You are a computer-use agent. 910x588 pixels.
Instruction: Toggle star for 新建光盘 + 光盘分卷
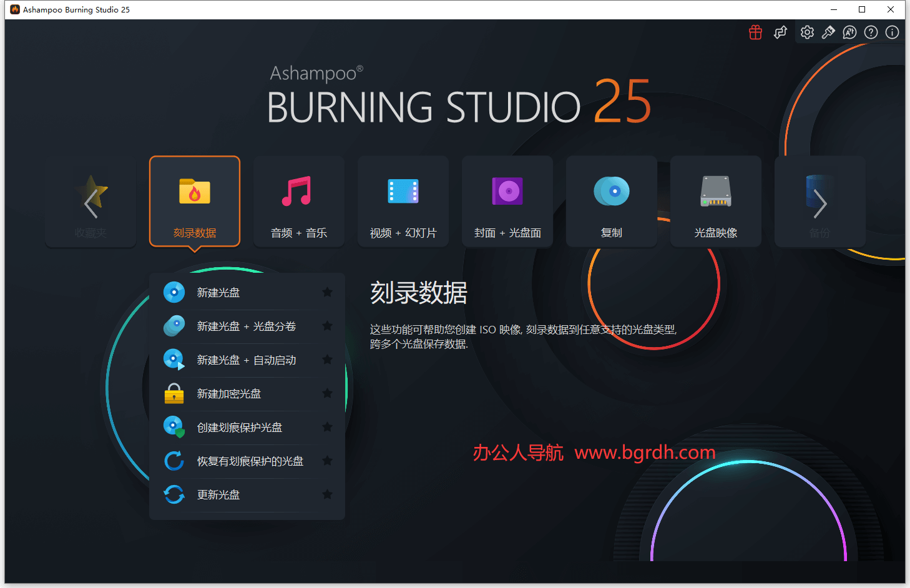click(x=327, y=326)
